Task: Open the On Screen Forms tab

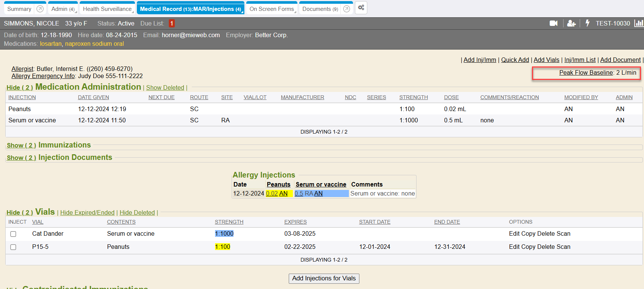Action: (271, 9)
